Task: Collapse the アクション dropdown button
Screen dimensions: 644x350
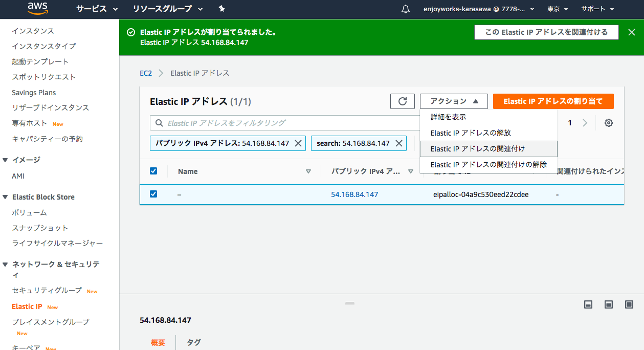Action: point(454,101)
